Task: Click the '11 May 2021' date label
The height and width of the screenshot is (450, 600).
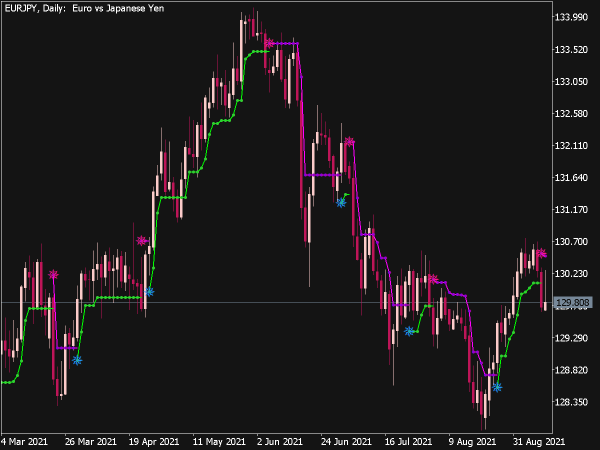Action: pos(219,442)
